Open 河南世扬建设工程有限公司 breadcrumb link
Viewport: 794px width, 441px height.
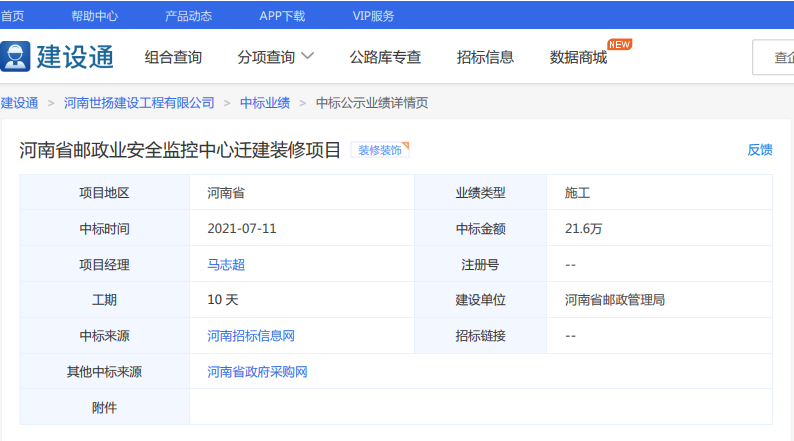pos(139,103)
